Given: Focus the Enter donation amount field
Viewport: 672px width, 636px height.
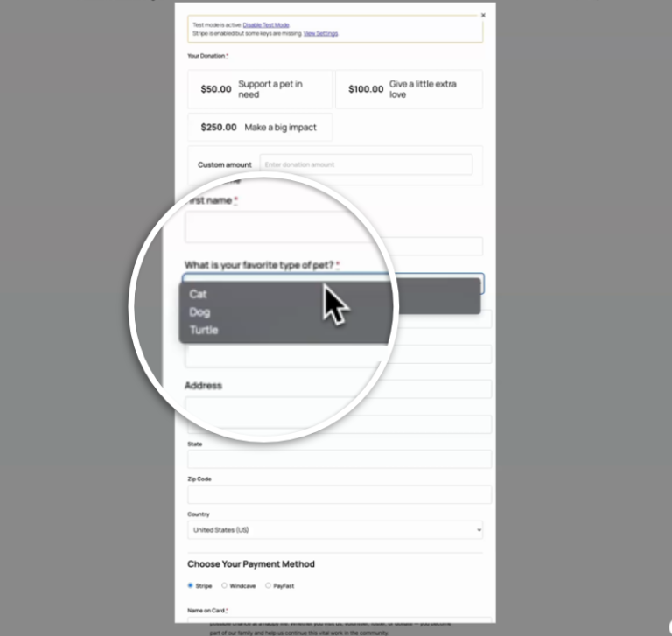Looking at the screenshot, I should point(366,164).
